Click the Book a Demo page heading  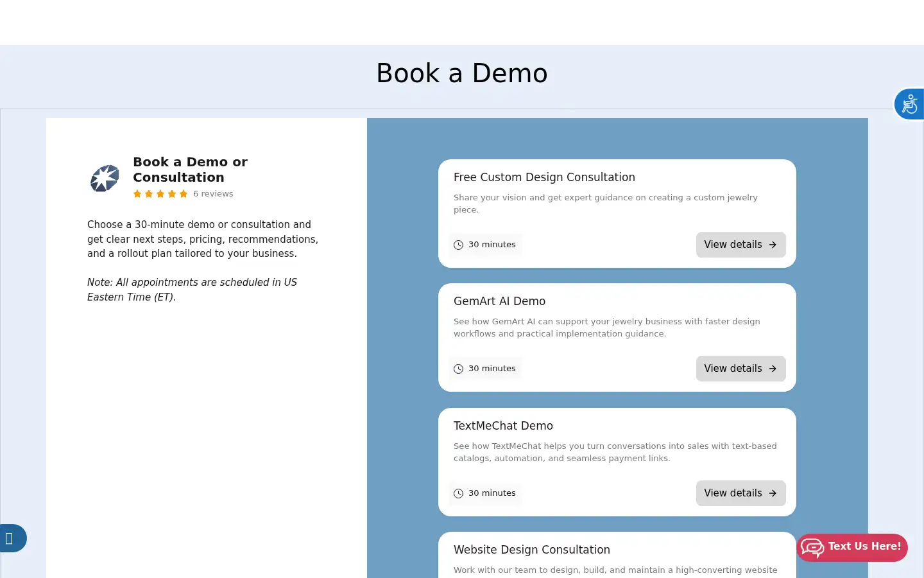pos(462,73)
